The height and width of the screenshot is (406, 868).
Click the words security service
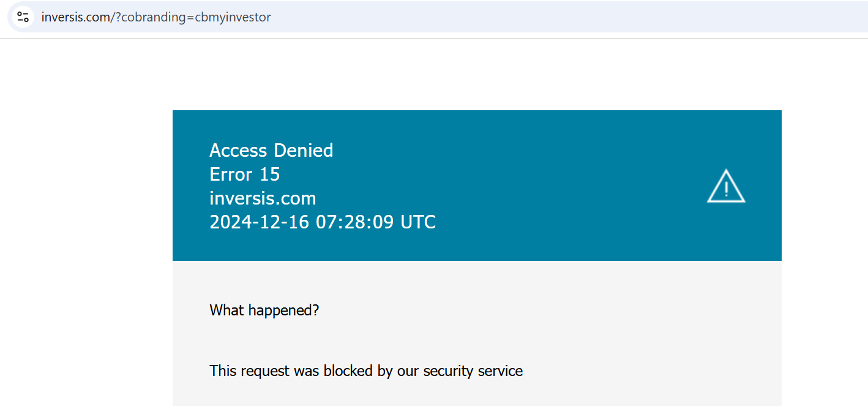(473, 370)
